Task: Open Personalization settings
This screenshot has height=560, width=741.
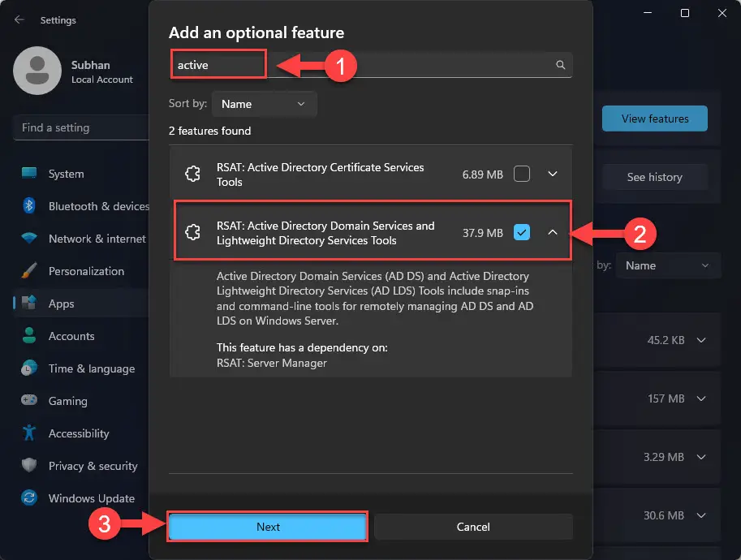Action: 86,271
